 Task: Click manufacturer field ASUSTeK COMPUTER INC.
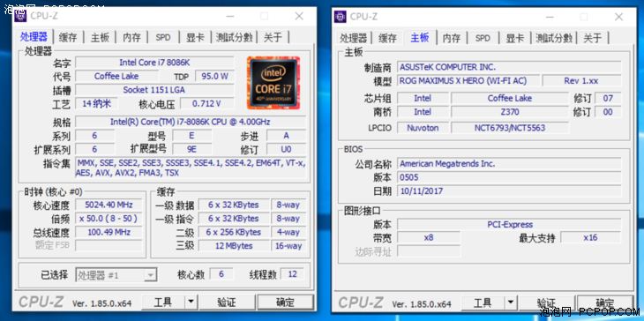click(509, 67)
